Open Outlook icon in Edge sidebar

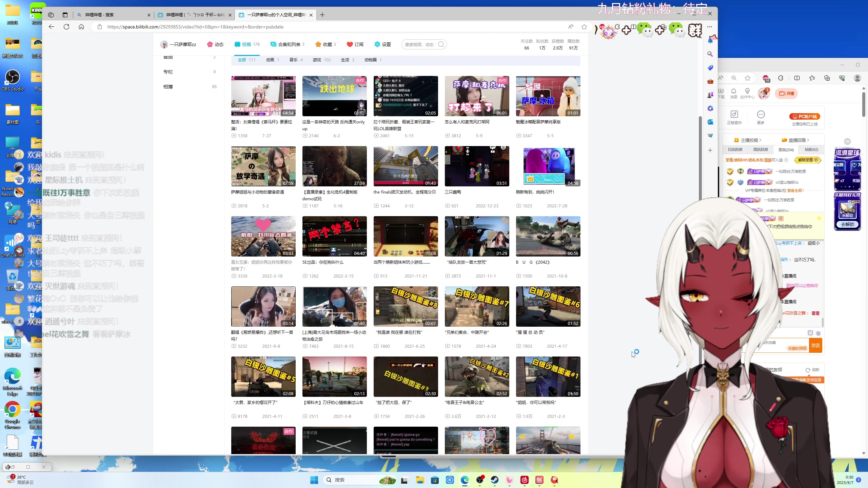pyautogui.click(x=710, y=122)
